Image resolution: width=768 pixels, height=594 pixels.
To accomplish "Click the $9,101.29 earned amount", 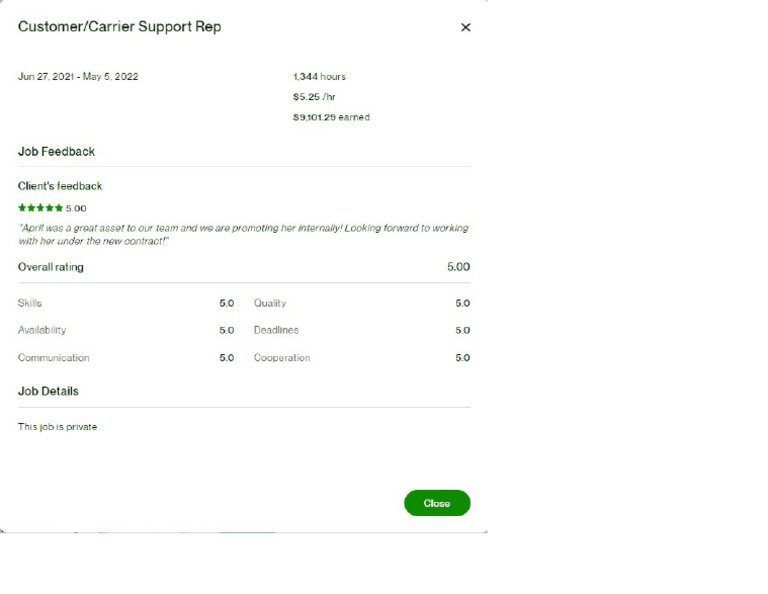I will click(x=331, y=117).
